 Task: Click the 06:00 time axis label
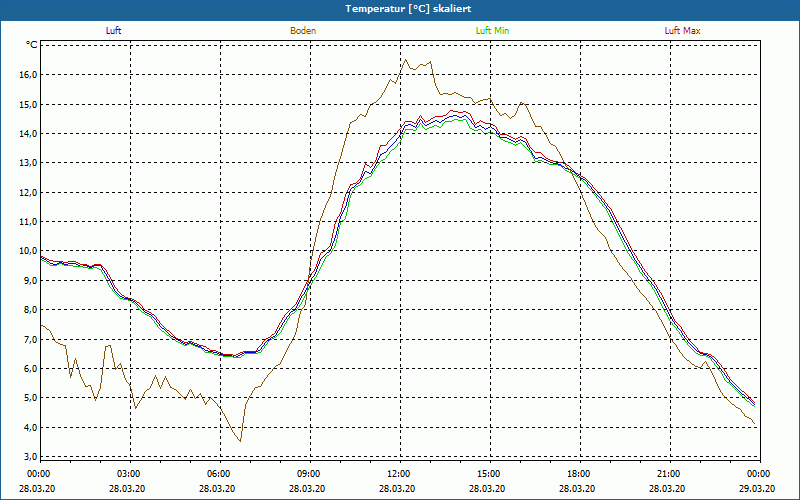(218, 474)
